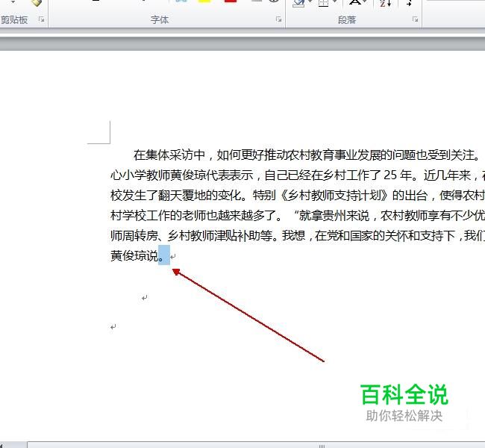This screenshot has height=448, width=485.
Task: Click the 段落 group label
Action: (347, 20)
